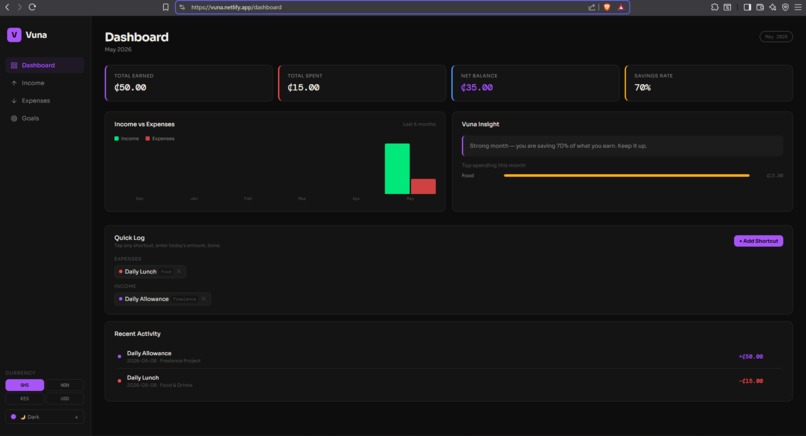Image resolution: width=806 pixels, height=436 pixels.
Task: Remove the Daily Allowance shortcut with X
Action: (204, 299)
